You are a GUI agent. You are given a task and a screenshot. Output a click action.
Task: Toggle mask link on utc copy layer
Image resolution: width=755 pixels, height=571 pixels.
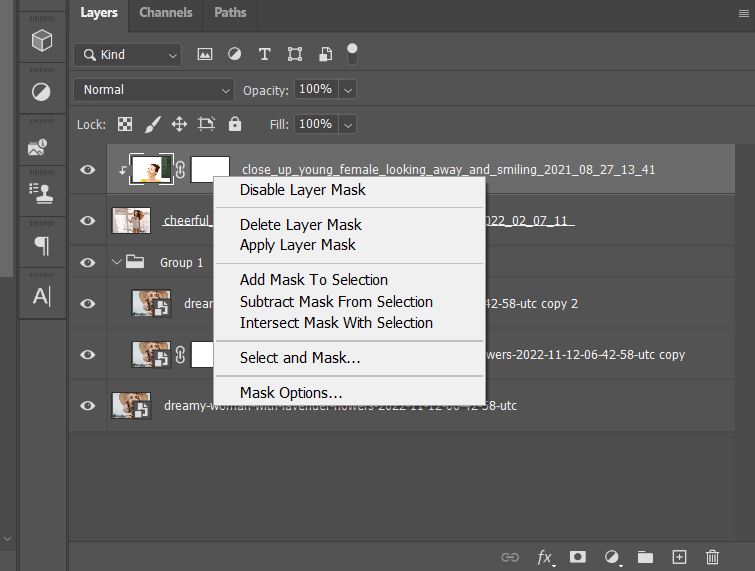click(x=181, y=355)
